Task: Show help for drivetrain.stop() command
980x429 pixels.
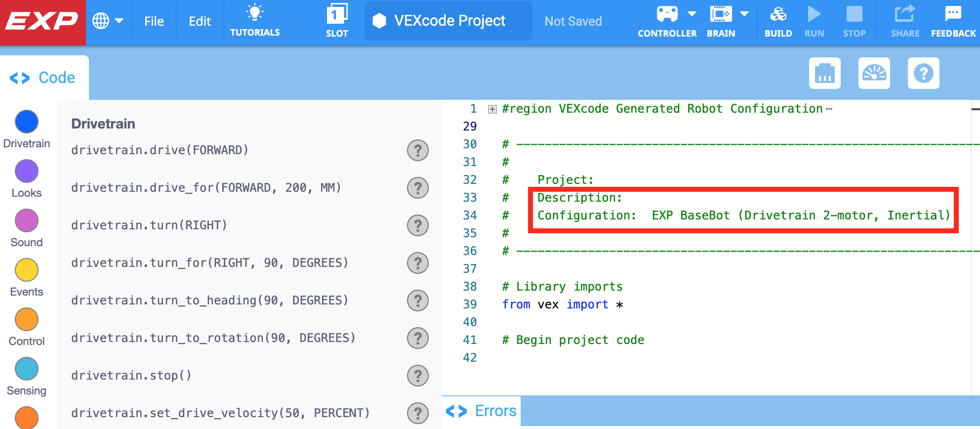Action: 417,376
